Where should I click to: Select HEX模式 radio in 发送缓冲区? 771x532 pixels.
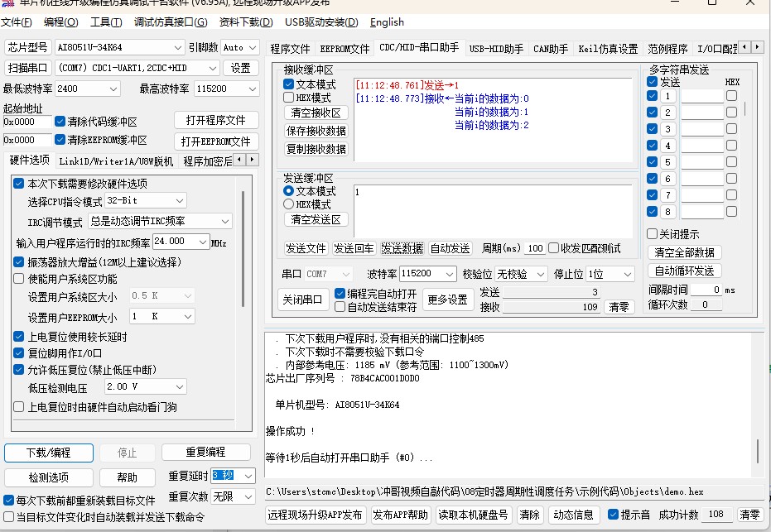289,204
